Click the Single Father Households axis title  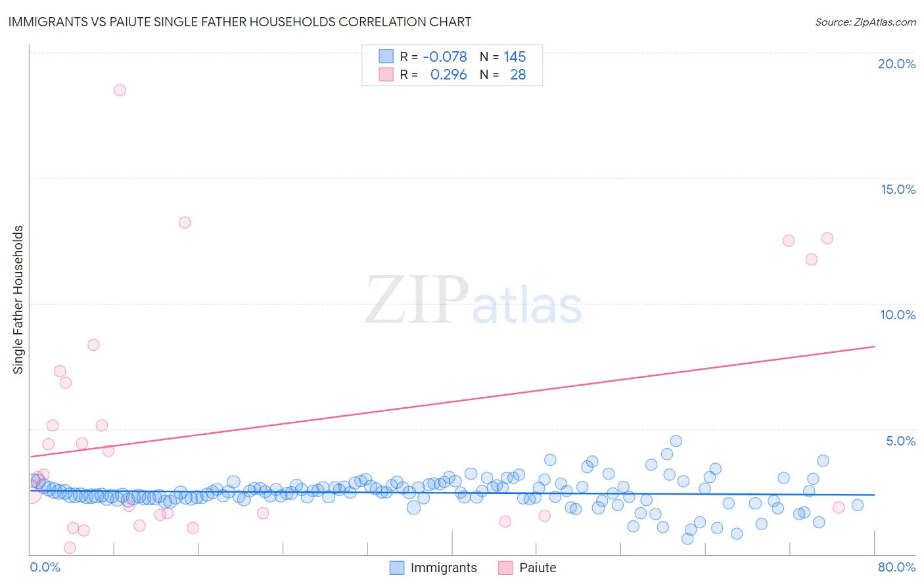(x=18, y=300)
